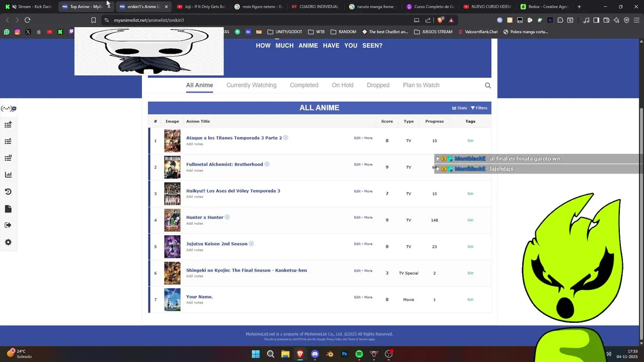Screen dimensions: 644x362
Task: Switch to the Dropped tab
Action: [x=378, y=85]
